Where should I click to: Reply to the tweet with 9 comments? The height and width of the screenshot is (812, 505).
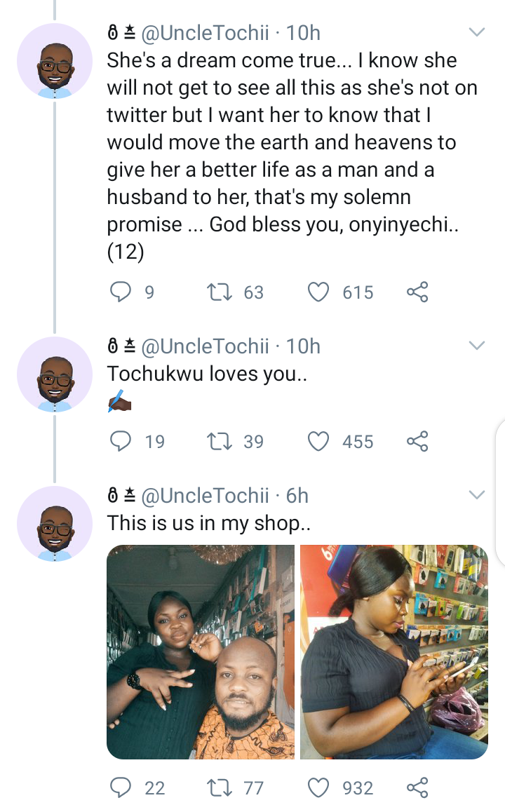click(x=121, y=292)
